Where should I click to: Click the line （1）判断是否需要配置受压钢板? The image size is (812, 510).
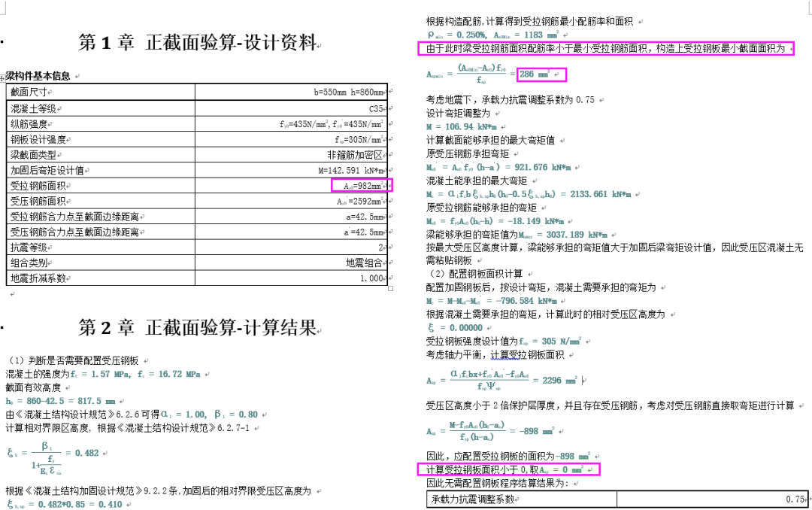pos(74,361)
